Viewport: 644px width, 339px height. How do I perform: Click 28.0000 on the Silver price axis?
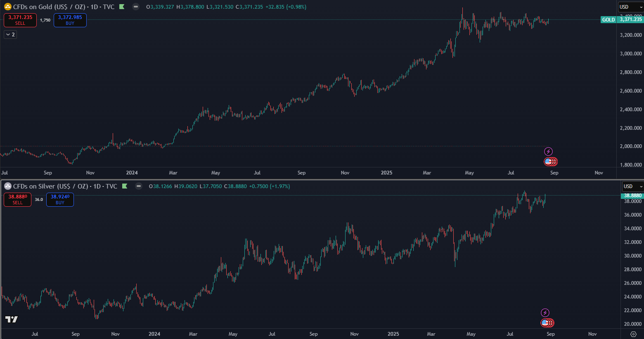click(x=632, y=270)
